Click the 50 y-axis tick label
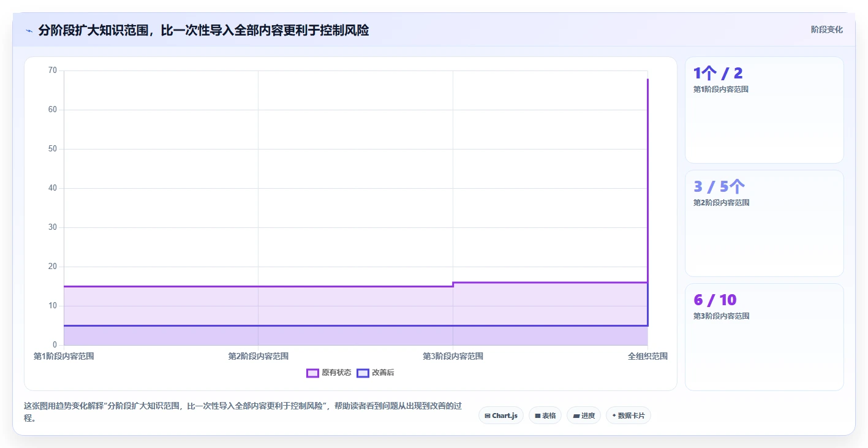 52,149
